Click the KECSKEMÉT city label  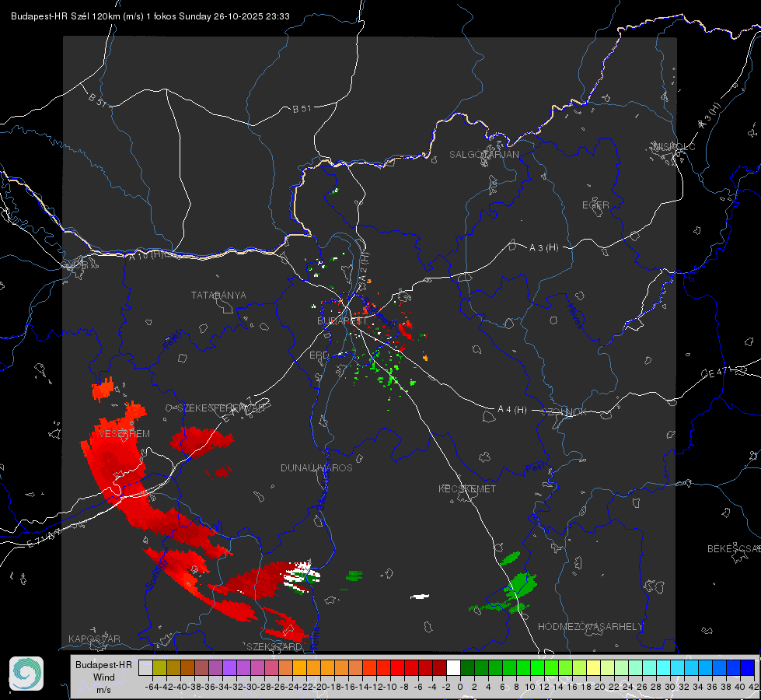(467, 488)
